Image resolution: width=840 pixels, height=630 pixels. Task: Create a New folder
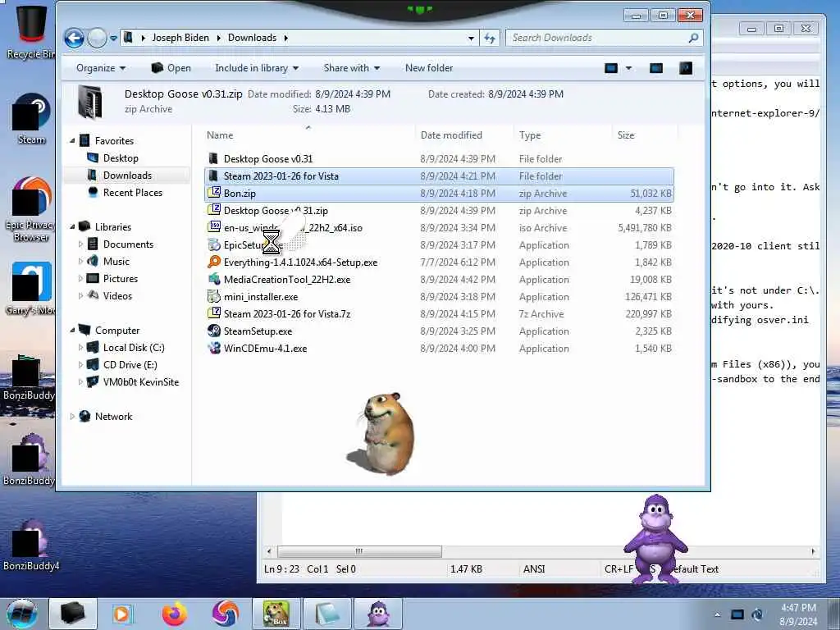[429, 68]
